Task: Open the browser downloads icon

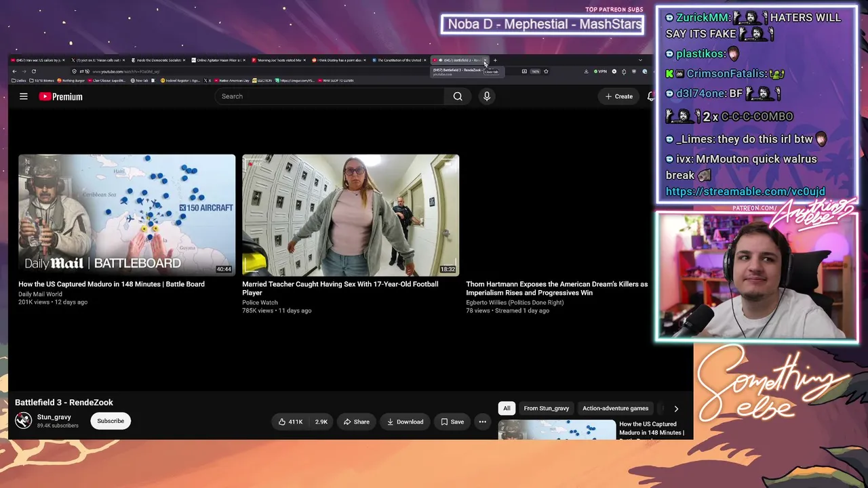Action: (586, 71)
